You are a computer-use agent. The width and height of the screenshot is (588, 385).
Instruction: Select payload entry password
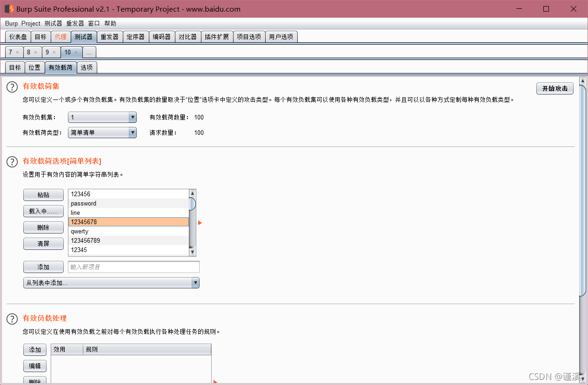[x=128, y=203]
